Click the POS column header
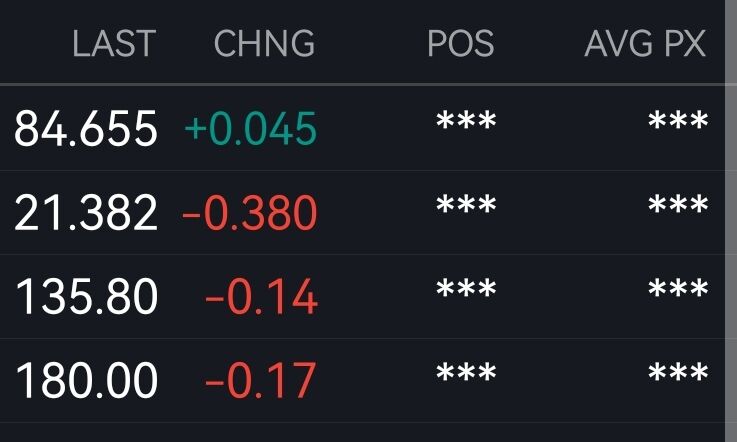The height and width of the screenshot is (442, 737). pyautogui.click(x=461, y=43)
